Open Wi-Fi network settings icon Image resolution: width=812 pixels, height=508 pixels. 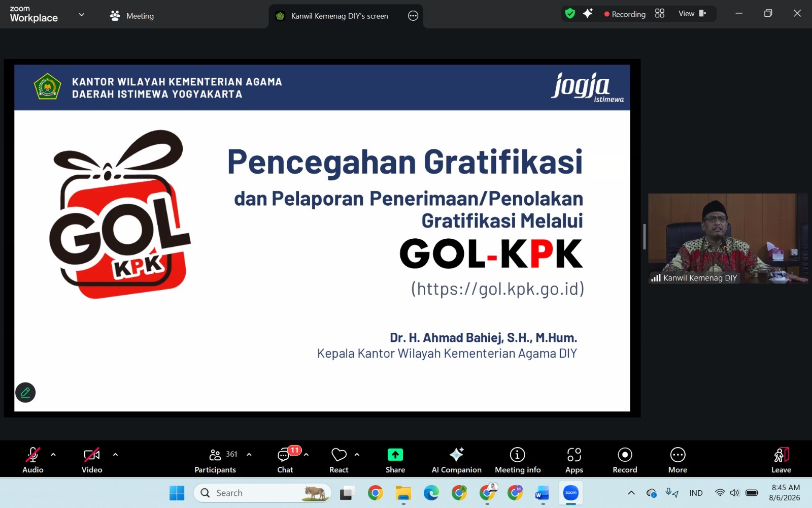pos(720,493)
